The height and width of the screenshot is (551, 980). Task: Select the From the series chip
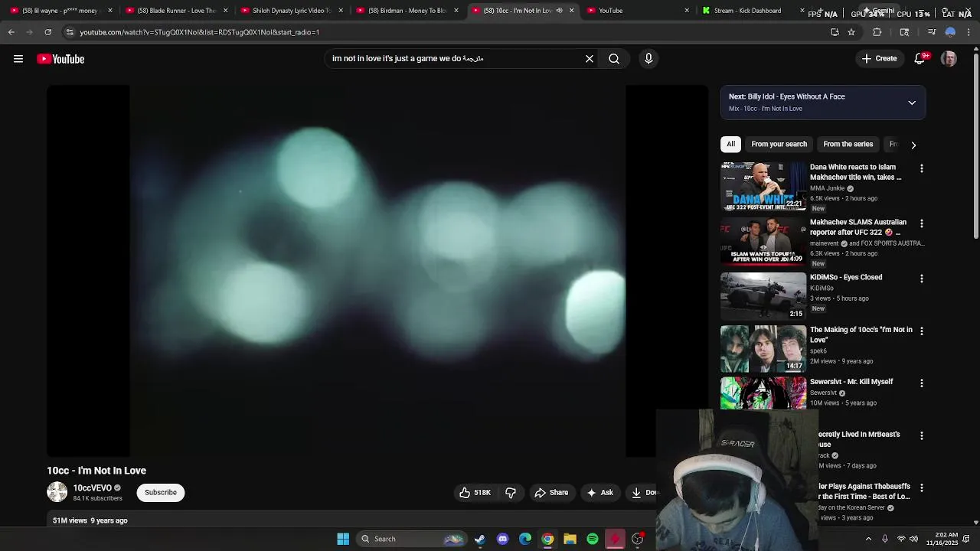pyautogui.click(x=848, y=144)
